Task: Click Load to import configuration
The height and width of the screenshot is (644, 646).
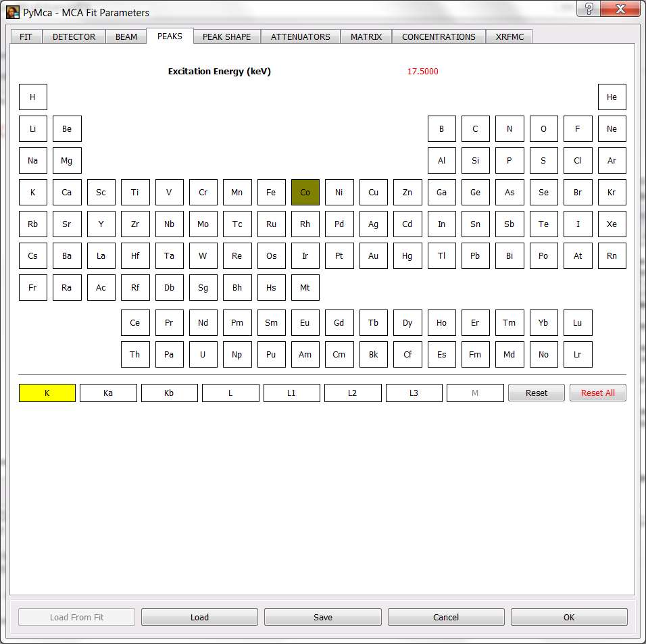Action: [199, 617]
